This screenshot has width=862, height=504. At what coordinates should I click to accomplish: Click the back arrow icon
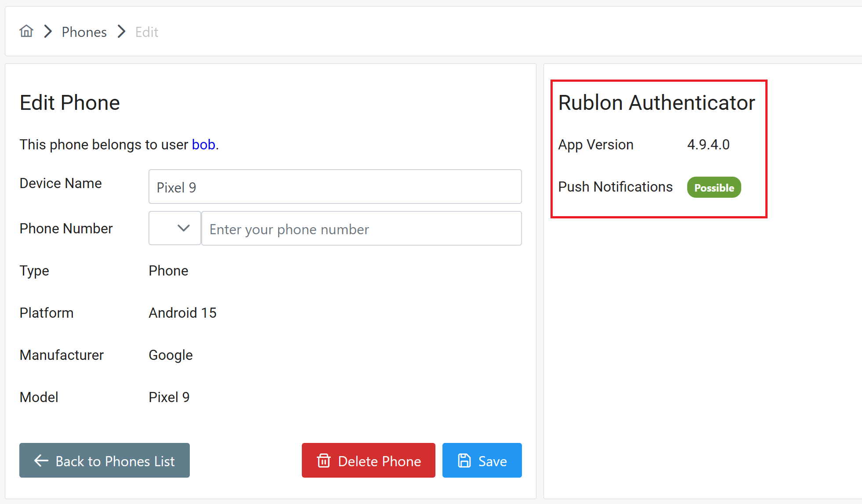[41, 460]
